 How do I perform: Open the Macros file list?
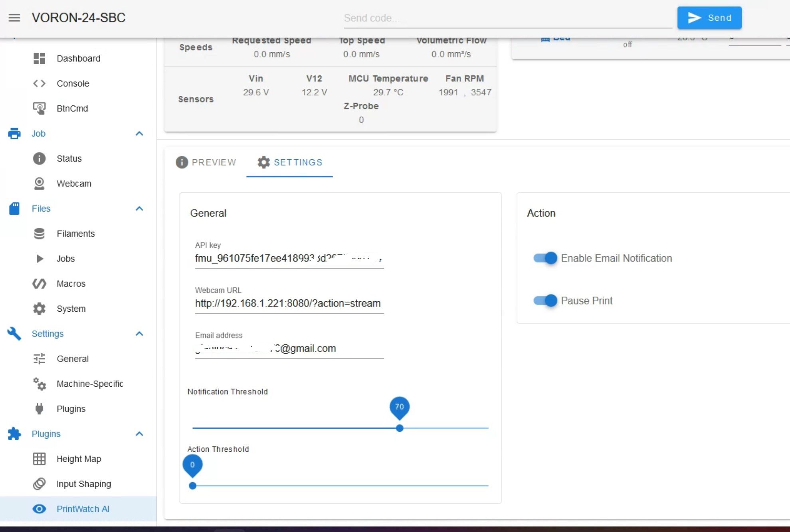71,284
